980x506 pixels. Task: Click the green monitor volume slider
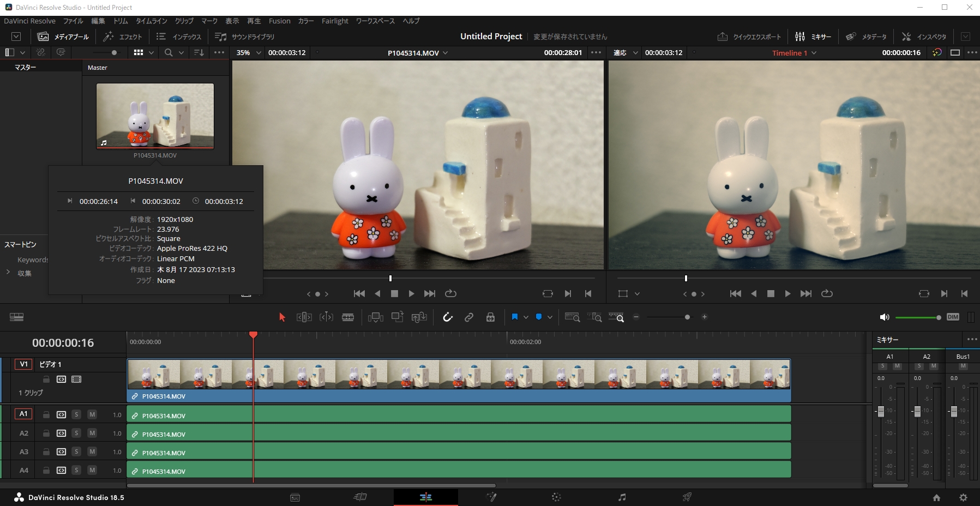coord(916,317)
